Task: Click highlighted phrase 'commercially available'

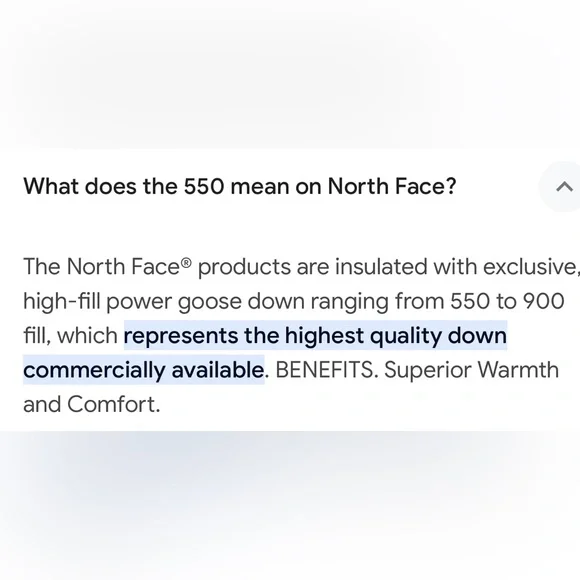Action: [x=144, y=370]
